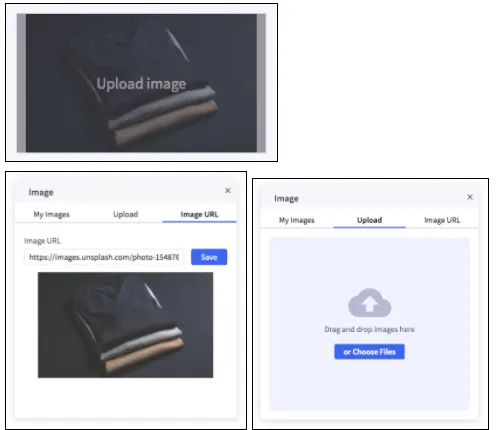Click the cloud upload icon

tap(369, 303)
